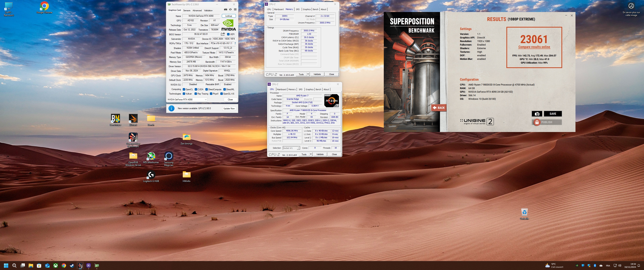The image size is (644, 270).
Task: Click the GPU-Z refresh icon
Action: pos(230,10)
